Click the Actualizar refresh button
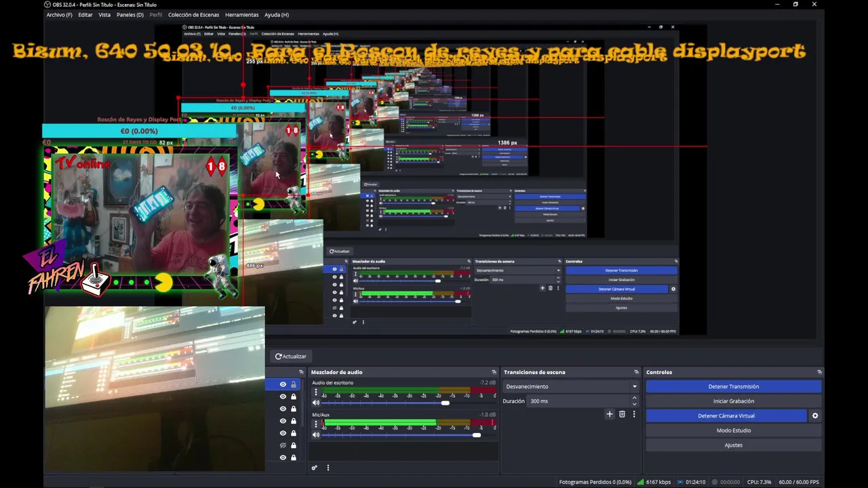The height and width of the screenshot is (488, 868). [290, 357]
